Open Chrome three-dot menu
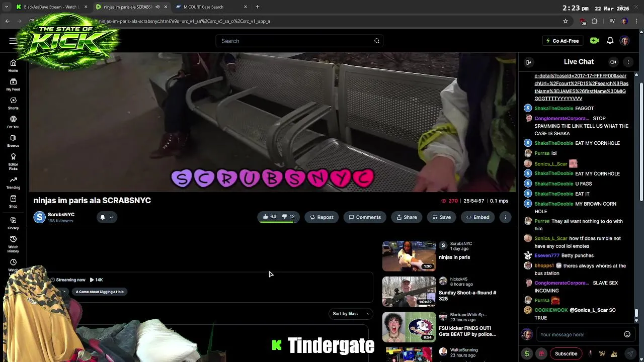Screen dimensions: 644x362 [x=637, y=21]
